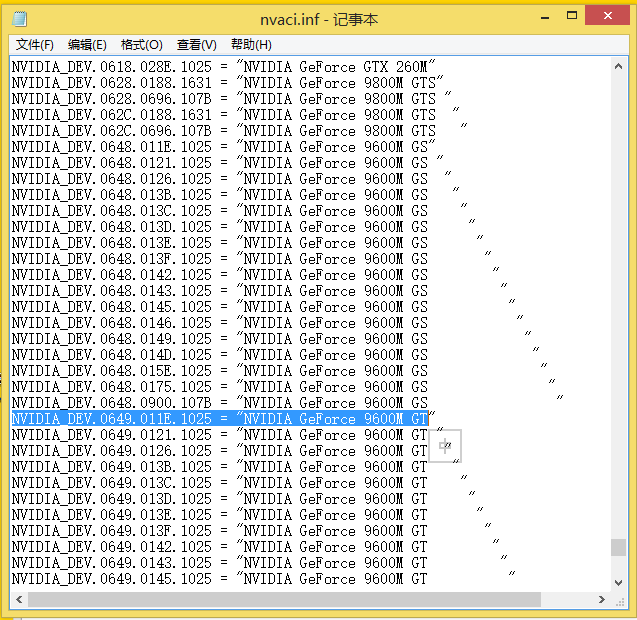Click line NVIDIA_DEV.0649.013B.1025
637x620 pixels.
coord(235,466)
